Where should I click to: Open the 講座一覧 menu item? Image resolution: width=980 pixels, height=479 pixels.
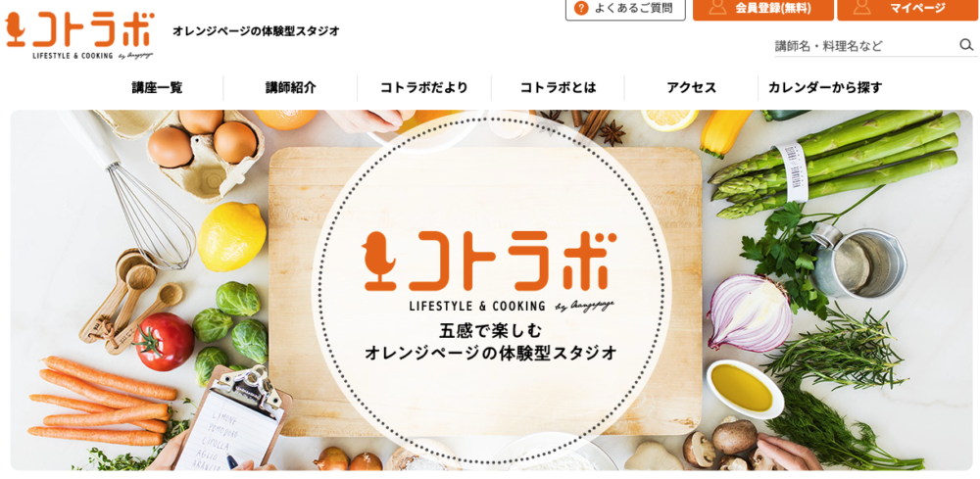click(x=157, y=88)
